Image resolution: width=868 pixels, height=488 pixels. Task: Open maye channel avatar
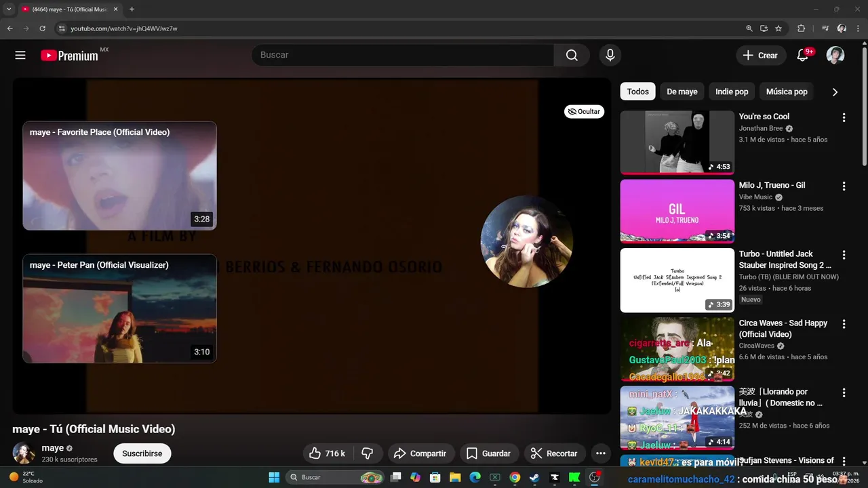[x=24, y=453]
